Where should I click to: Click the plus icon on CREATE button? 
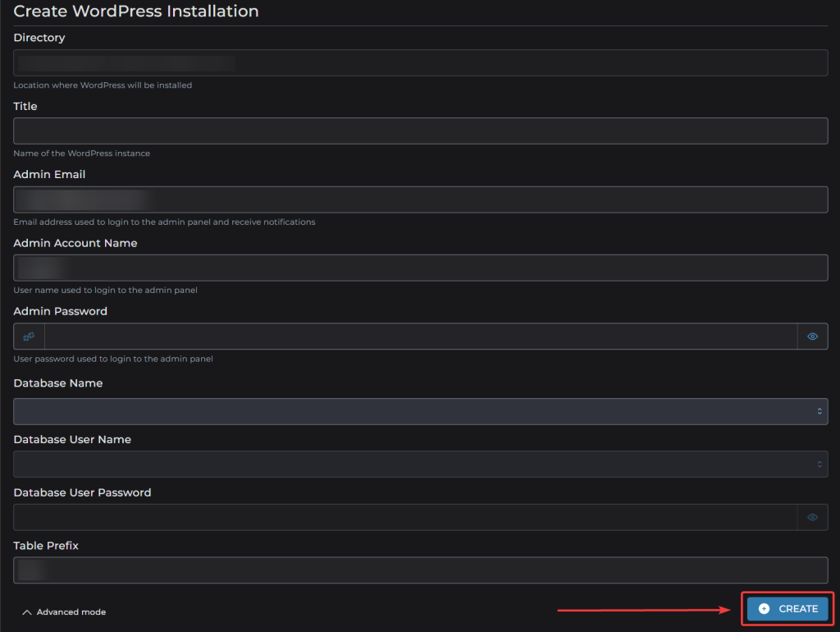(764, 609)
